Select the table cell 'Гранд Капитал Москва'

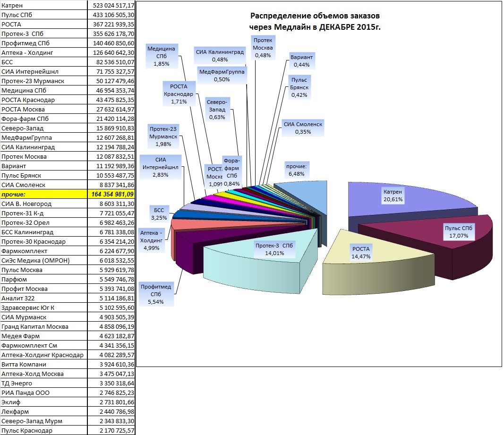[44, 327]
